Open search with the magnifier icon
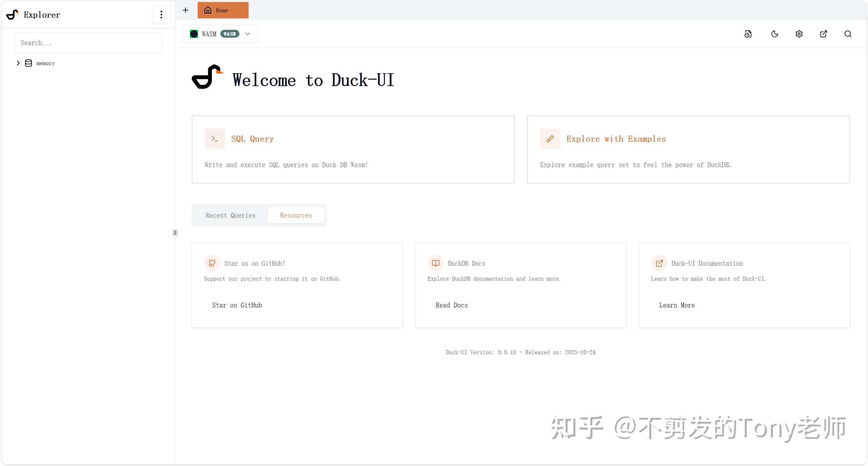The image size is (868, 466). pos(848,34)
